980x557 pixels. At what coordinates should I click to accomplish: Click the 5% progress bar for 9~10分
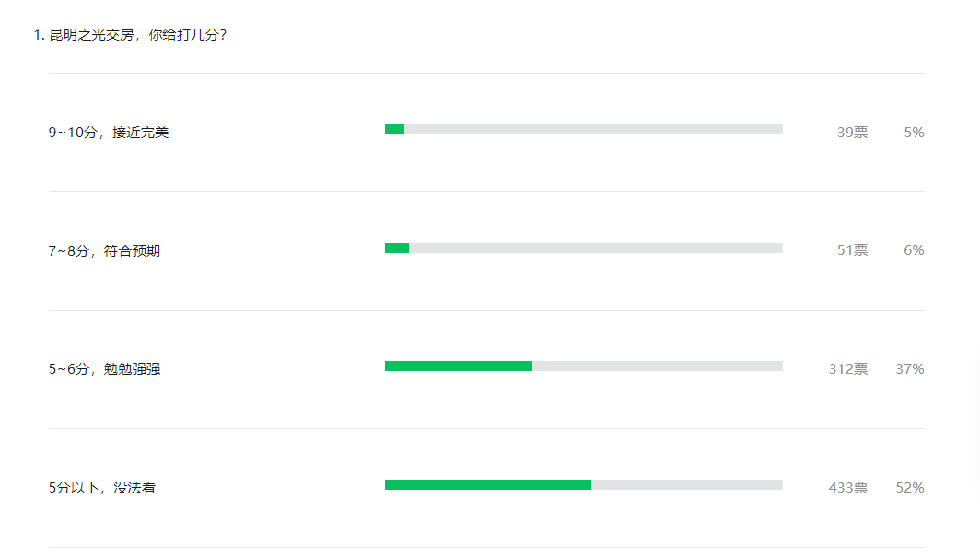point(584,129)
